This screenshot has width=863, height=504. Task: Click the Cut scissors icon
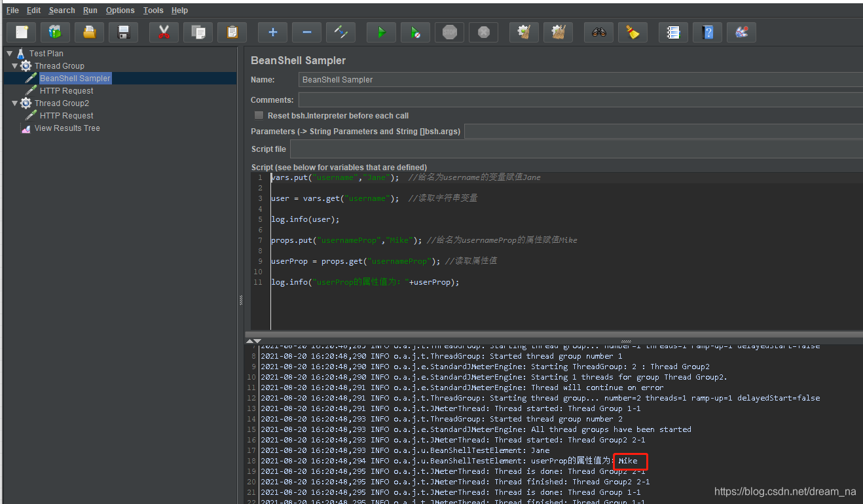[x=164, y=32]
